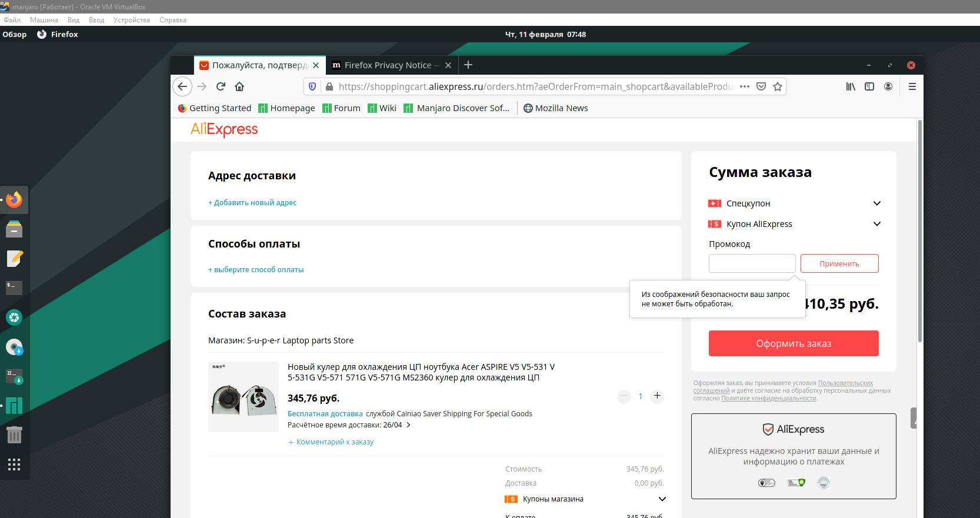Viewport: 980px width, 518px height.
Task: Open the Машина menu
Action: pyautogui.click(x=44, y=20)
